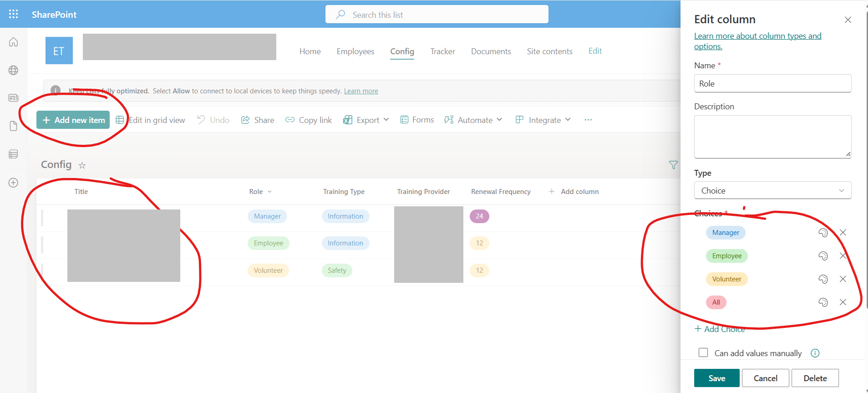Open the Export dropdown menu

tap(366, 120)
